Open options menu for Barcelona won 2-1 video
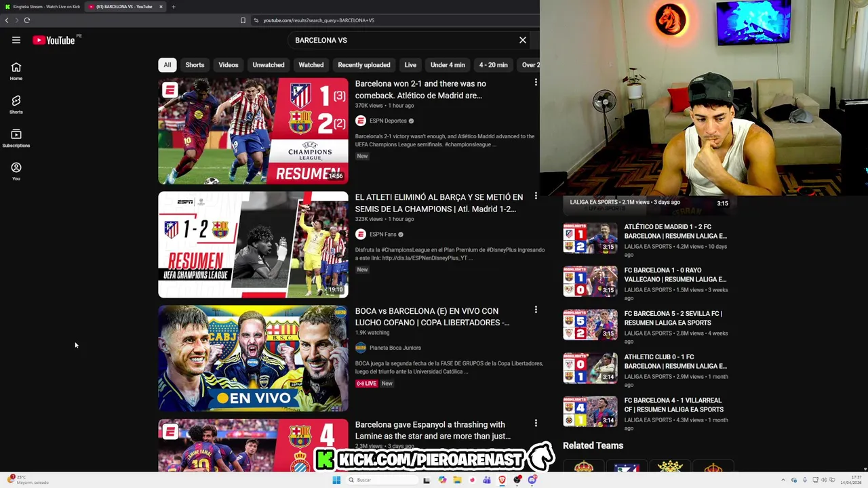The width and height of the screenshot is (868, 488). (536, 83)
